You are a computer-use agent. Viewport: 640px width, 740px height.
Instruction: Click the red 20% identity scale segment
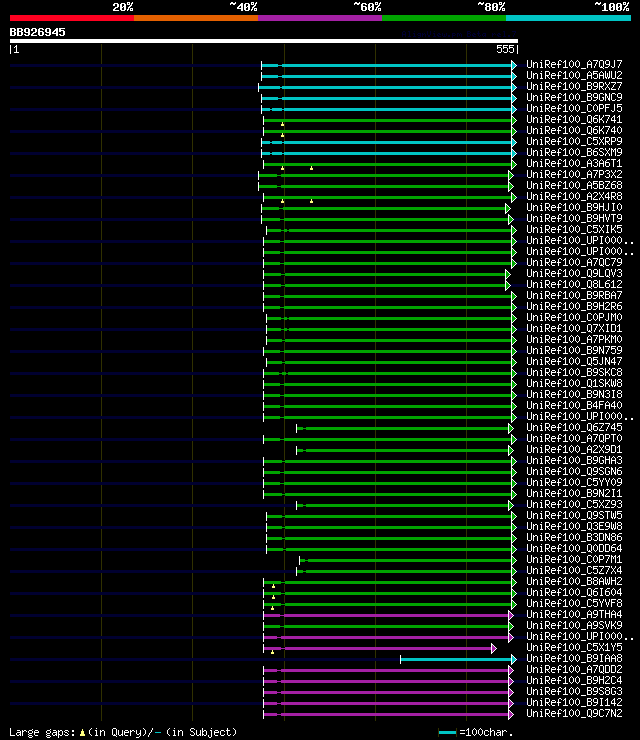[72, 18]
